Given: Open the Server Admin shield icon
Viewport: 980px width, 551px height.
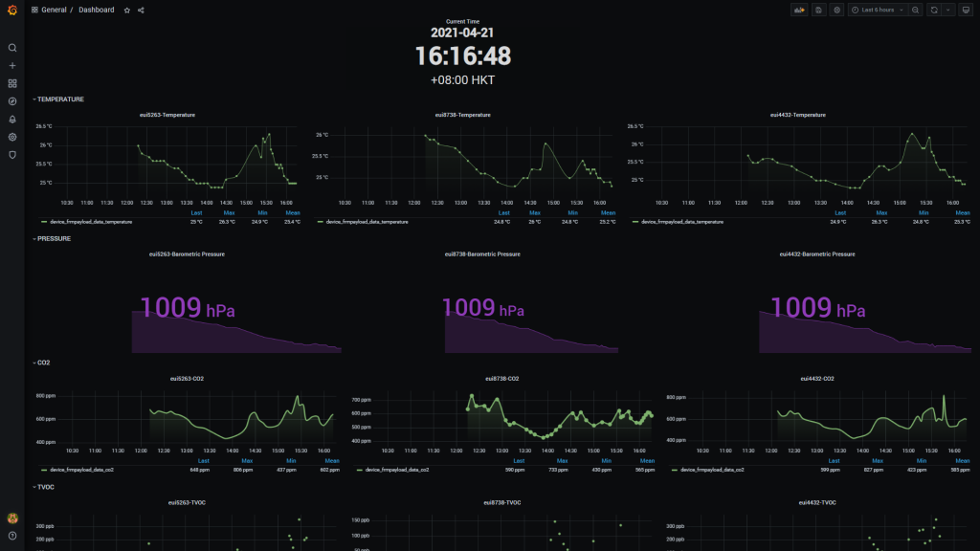Looking at the screenshot, I should coord(12,154).
